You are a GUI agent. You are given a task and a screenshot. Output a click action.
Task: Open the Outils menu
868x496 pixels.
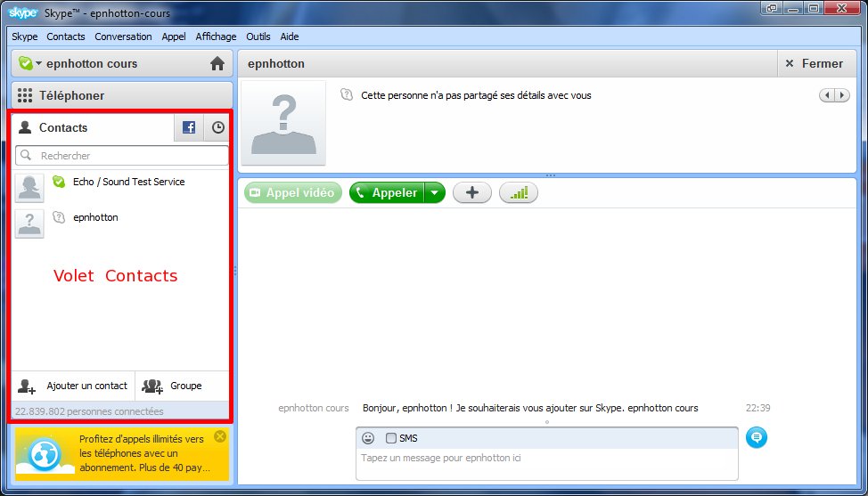[x=258, y=37]
